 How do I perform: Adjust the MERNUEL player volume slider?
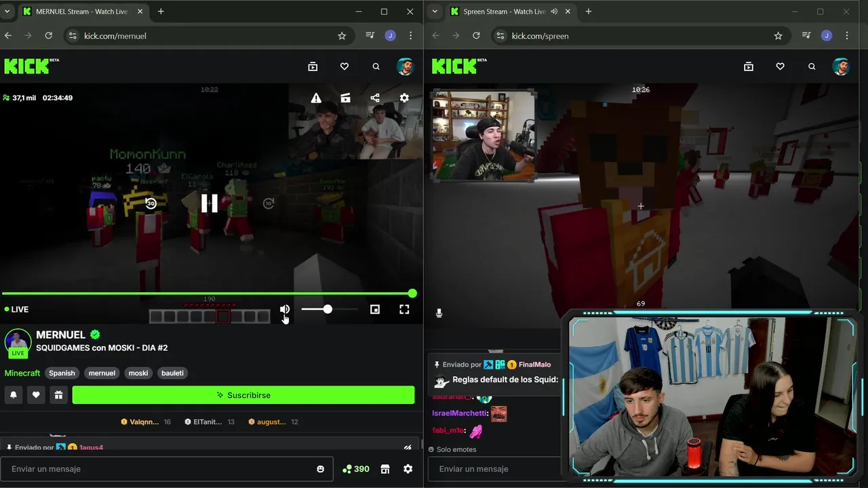(x=330, y=309)
